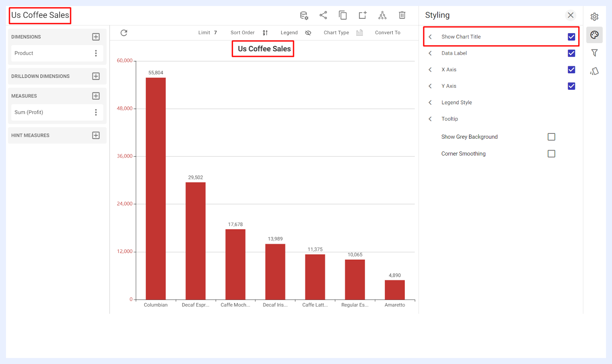The height and width of the screenshot is (364, 612).
Task: Expand the X Axis chevron
Action: pyautogui.click(x=430, y=70)
